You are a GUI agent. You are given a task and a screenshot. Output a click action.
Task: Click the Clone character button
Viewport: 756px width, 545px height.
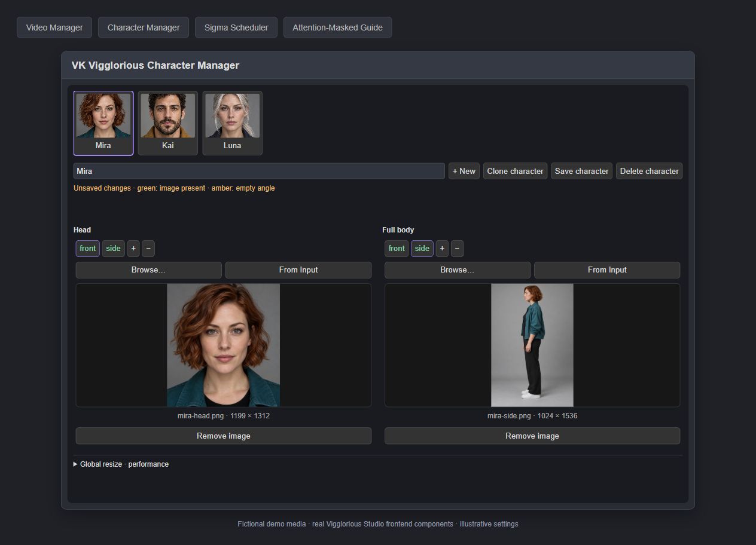[x=515, y=171]
